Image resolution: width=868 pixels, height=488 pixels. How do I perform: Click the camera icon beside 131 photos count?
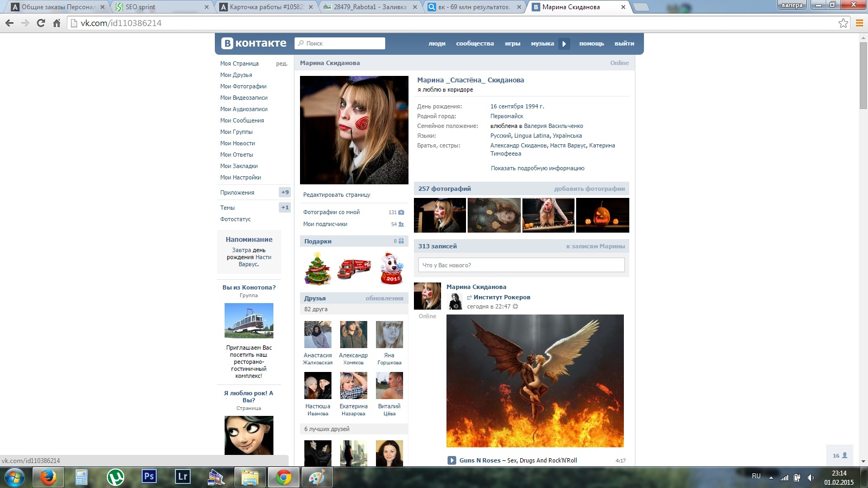401,213
